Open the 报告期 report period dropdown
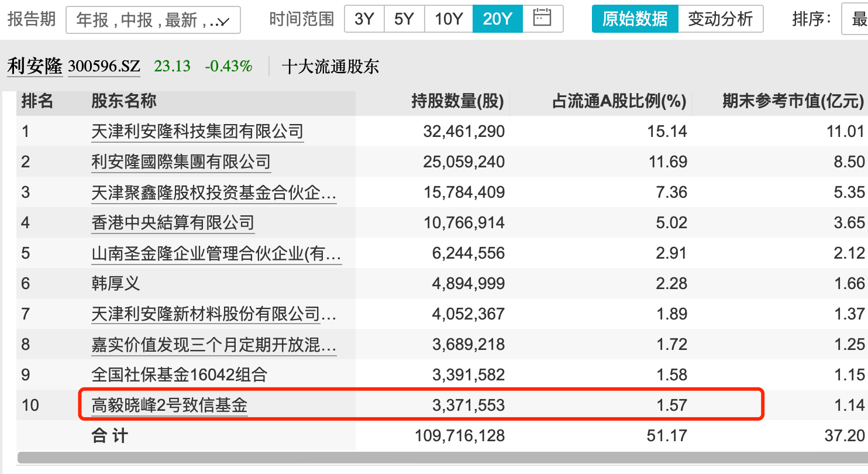 point(153,20)
